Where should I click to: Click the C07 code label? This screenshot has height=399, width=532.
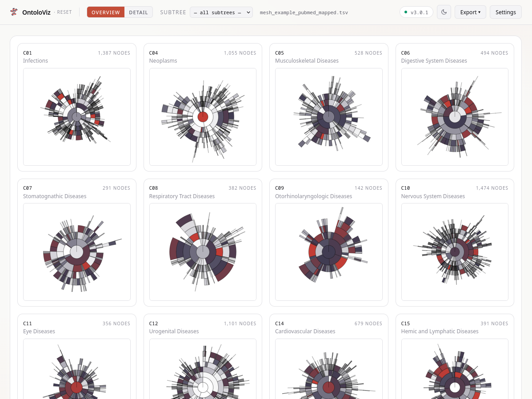coord(28,188)
